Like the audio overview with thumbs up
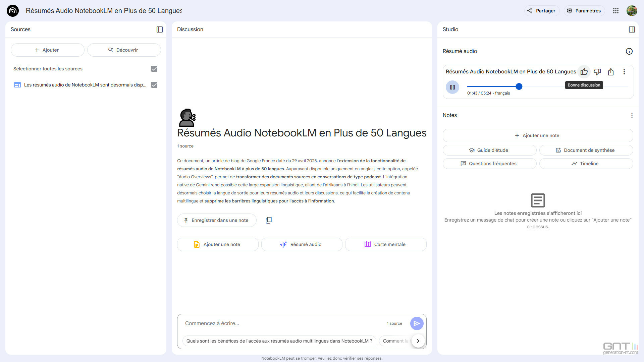Screen dimensions: 644x362 tap(584, 72)
